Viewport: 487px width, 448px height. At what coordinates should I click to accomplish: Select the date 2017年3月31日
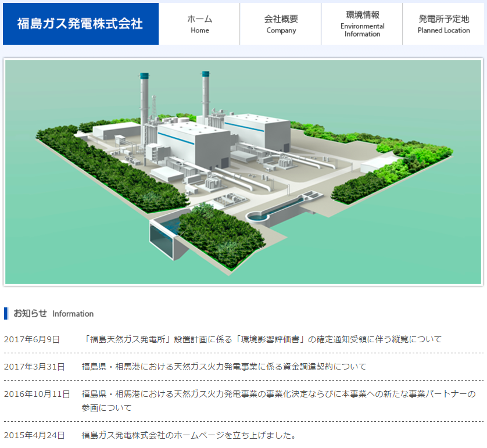pos(34,367)
